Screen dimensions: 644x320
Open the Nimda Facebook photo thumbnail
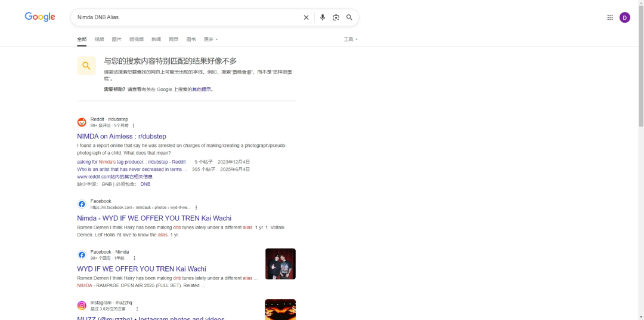[280, 264]
